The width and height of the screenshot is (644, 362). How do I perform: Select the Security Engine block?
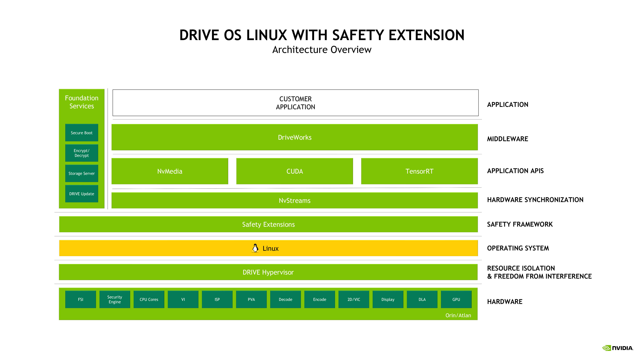(115, 299)
